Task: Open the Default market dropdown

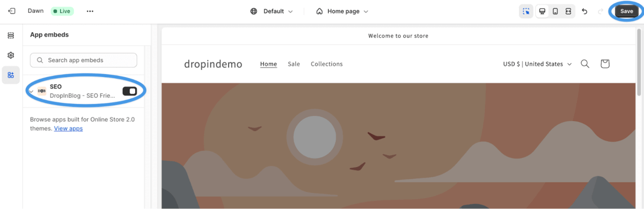Action: [x=272, y=11]
